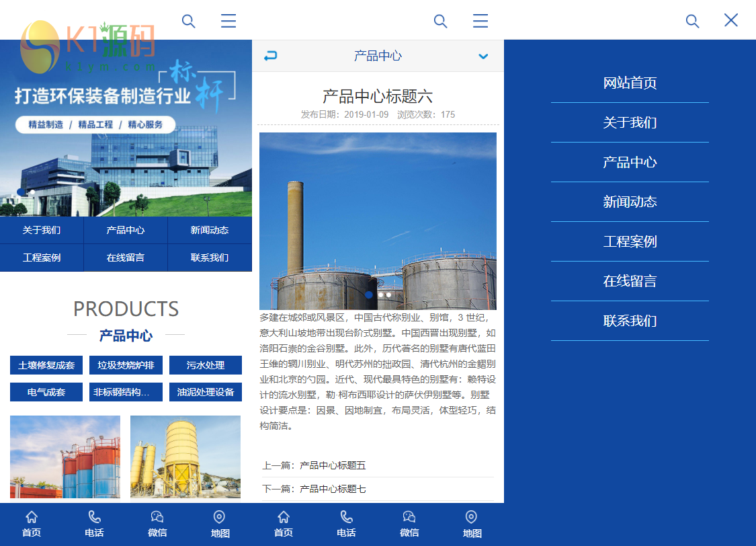Click the back arrow beside 产品中心 header
This screenshot has height=546, width=756.
pyautogui.click(x=270, y=56)
